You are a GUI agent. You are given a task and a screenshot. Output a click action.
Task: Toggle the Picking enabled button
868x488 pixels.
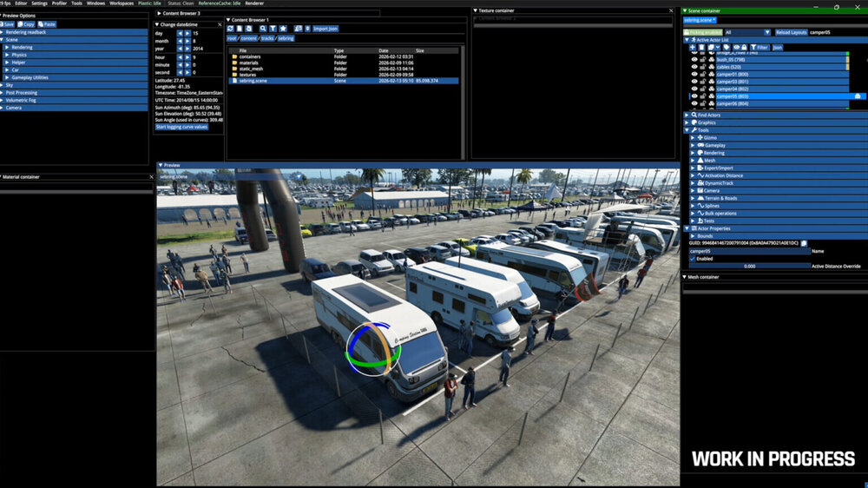[703, 32]
